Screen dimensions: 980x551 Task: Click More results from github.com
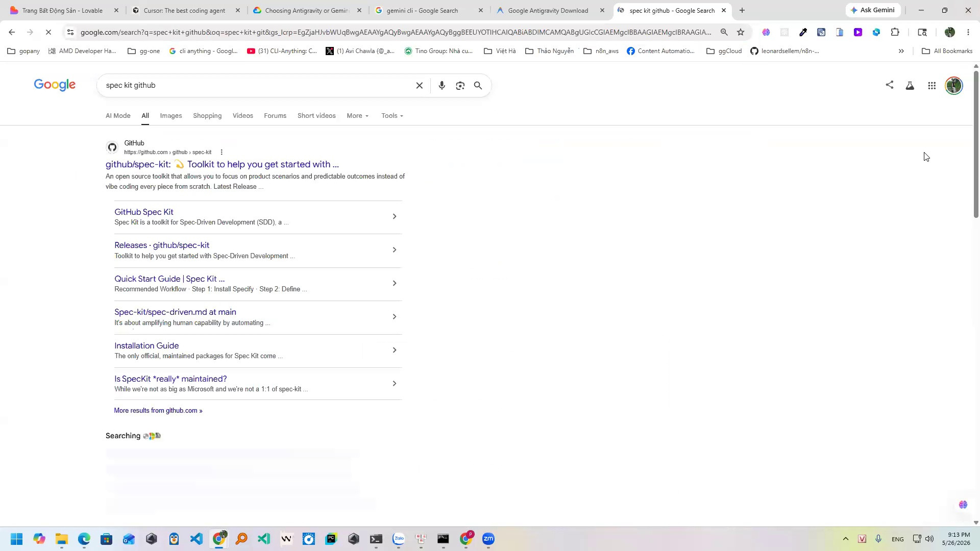pos(158,411)
